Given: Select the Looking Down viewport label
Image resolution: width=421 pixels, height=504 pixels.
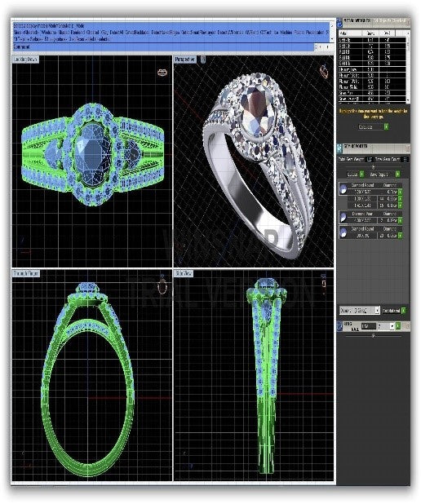Looking at the screenshot, I should 25,60.
